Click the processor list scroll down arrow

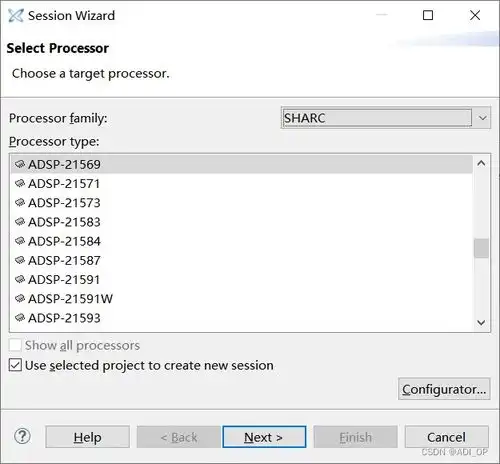pos(481,322)
